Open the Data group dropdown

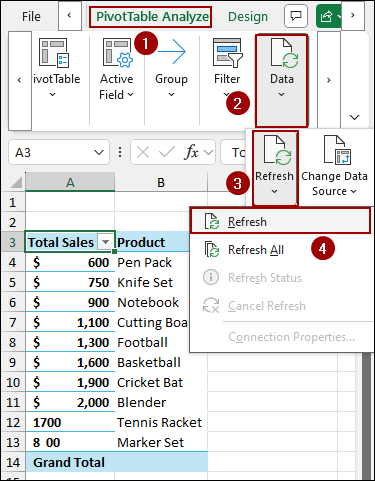pyautogui.click(x=281, y=81)
